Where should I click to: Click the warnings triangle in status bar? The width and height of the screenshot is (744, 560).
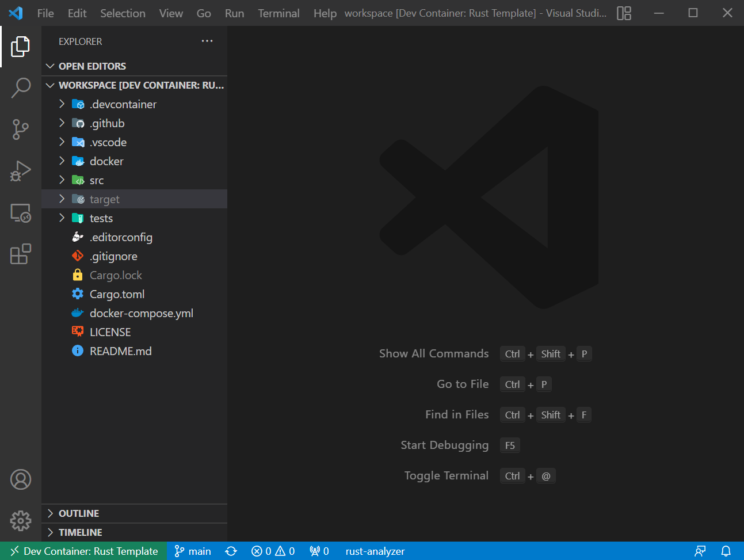click(280, 551)
